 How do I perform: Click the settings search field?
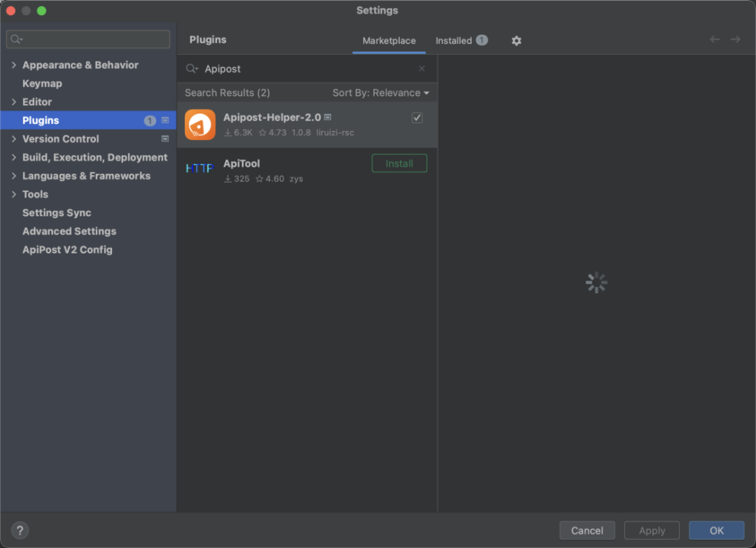point(91,39)
